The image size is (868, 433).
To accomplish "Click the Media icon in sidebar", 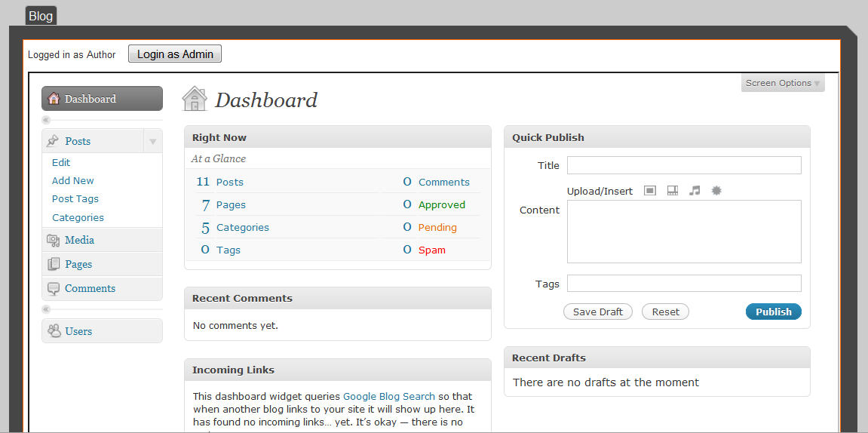I will [x=53, y=240].
